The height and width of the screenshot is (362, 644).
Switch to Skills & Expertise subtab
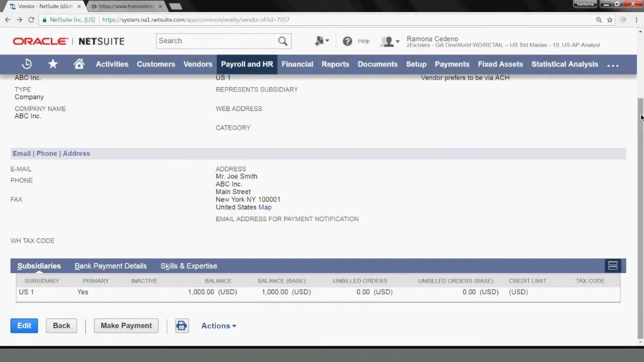[189, 266]
